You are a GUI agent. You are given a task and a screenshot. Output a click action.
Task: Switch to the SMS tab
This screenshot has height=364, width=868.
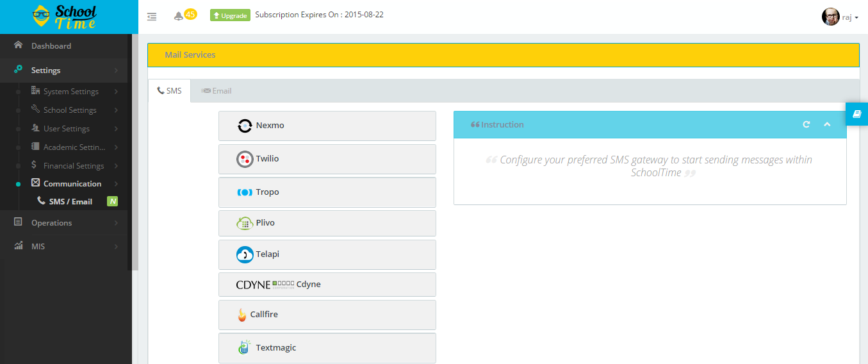coord(169,91)
